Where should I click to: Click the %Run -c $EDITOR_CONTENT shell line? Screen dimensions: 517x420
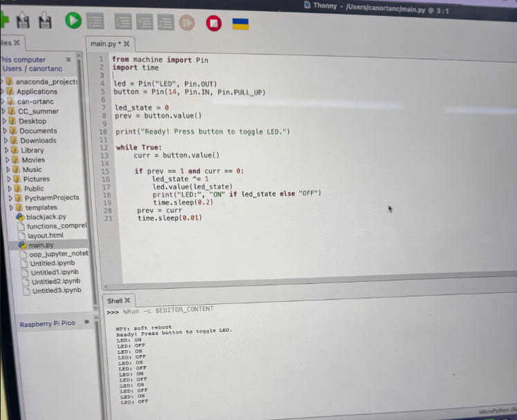pos(168,310)
